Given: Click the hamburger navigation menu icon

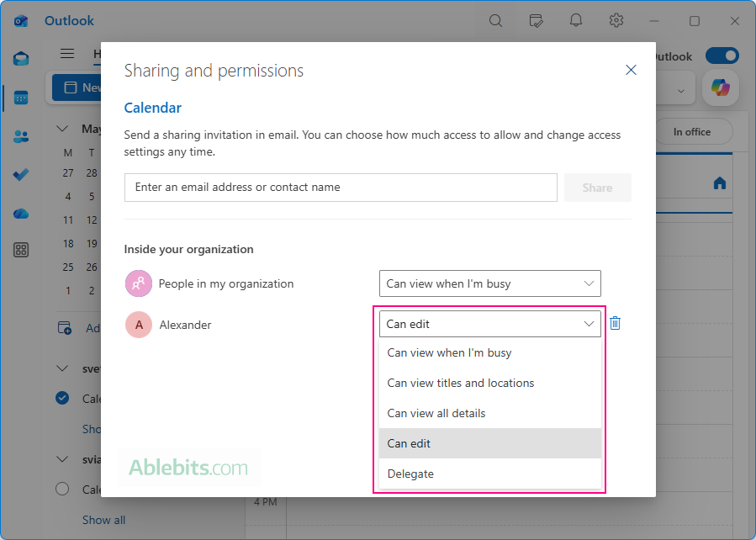Looking at the screenshot, I should click(67, 54).
